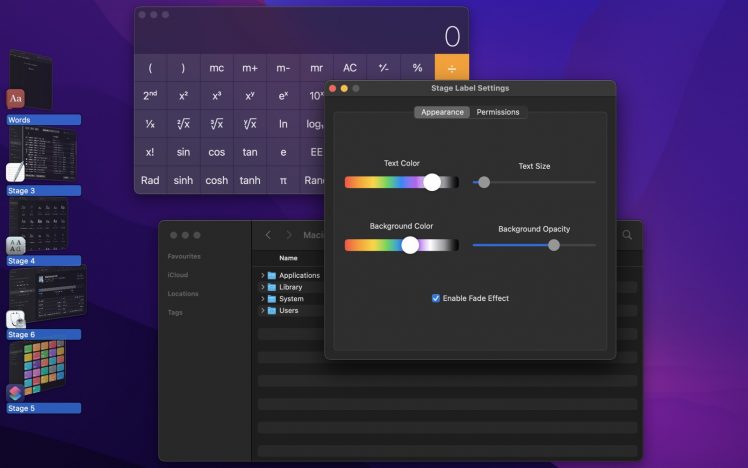
Task: Click the Dictionary app icon above Words label
Action: point(15,99)
